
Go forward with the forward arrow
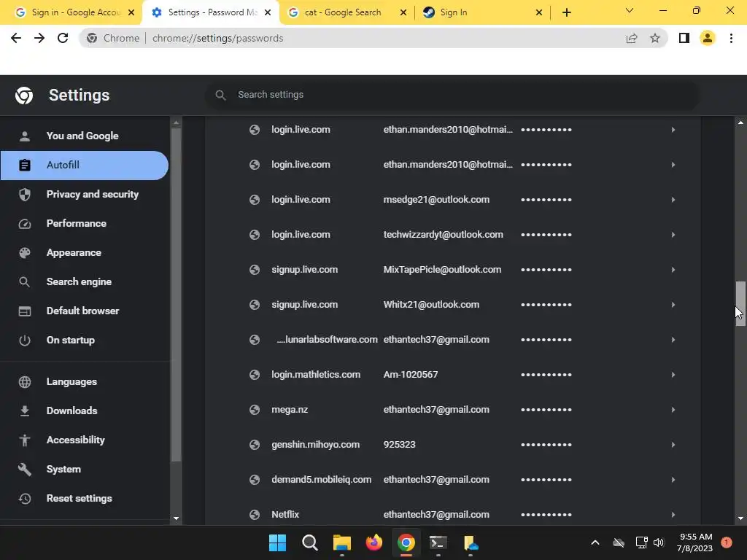tap(39, 38)
